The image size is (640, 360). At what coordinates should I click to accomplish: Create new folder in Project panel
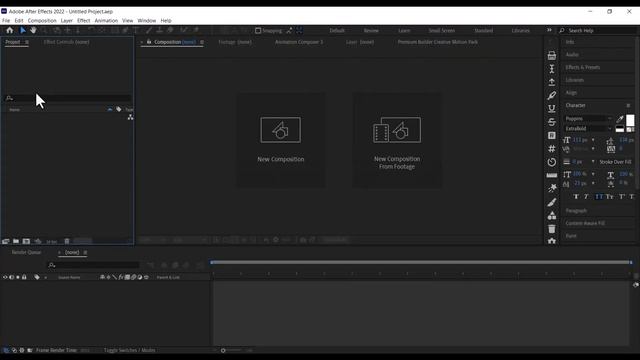pos(16,241)
